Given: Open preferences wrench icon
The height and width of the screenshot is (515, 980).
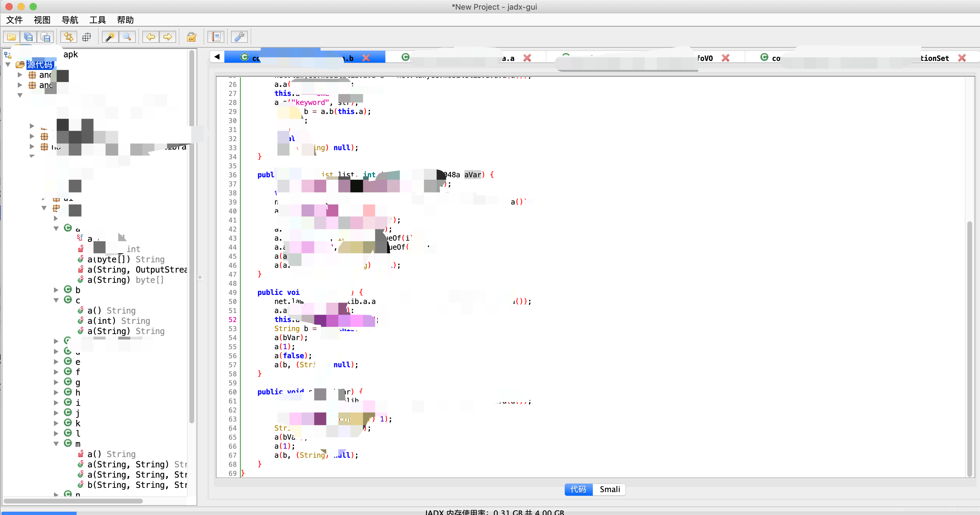Looking at the screenshot, I should (x=239, y=37).
